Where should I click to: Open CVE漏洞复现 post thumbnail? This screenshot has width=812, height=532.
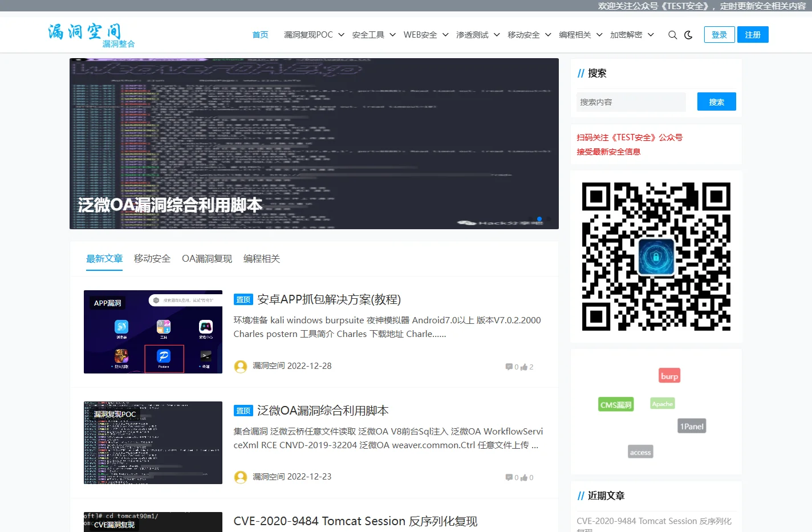tap(153, 522)
